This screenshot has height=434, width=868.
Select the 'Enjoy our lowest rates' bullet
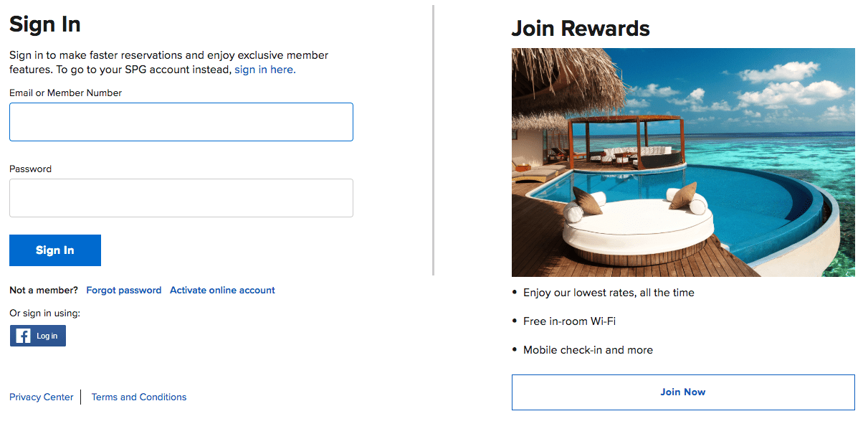click(609, 293)
